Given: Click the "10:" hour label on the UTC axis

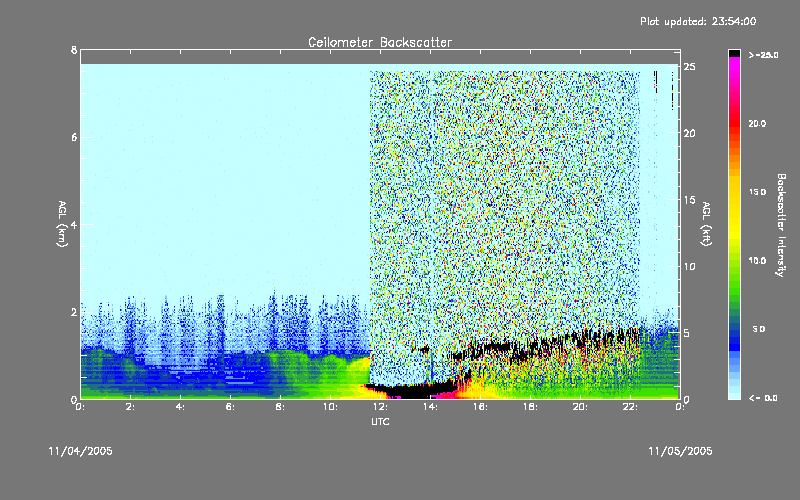Looking at the screenshot, I should click(x=331, y=407).
